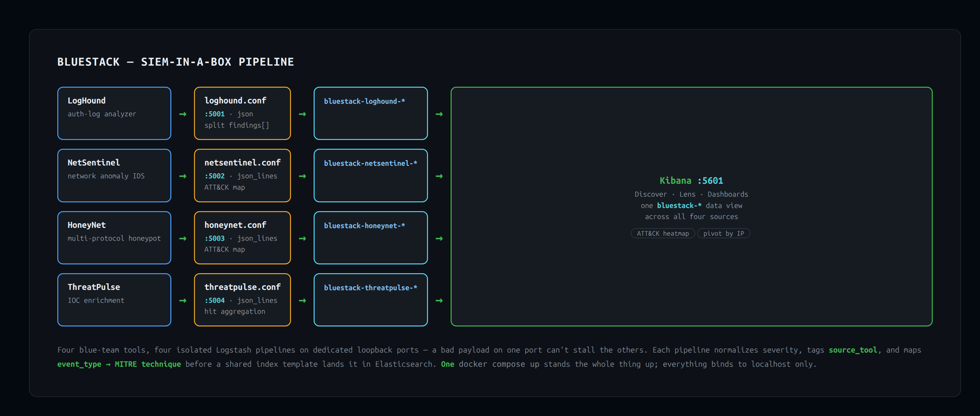Click the loghound.conf pipeline box
The height and width of the screenshot is (416, 980).
tap(243, 113)
